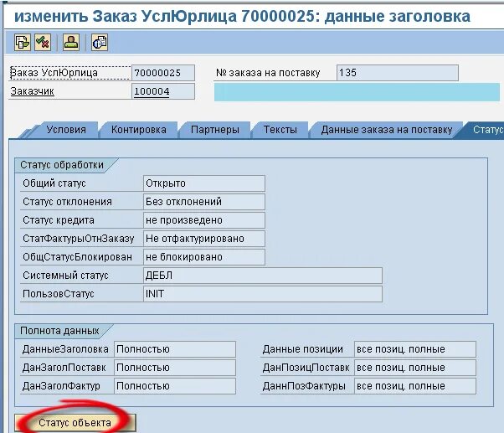Click the Заказчик label link
The width and height of the screenshot is (504, 433).
tap(32, 91)
